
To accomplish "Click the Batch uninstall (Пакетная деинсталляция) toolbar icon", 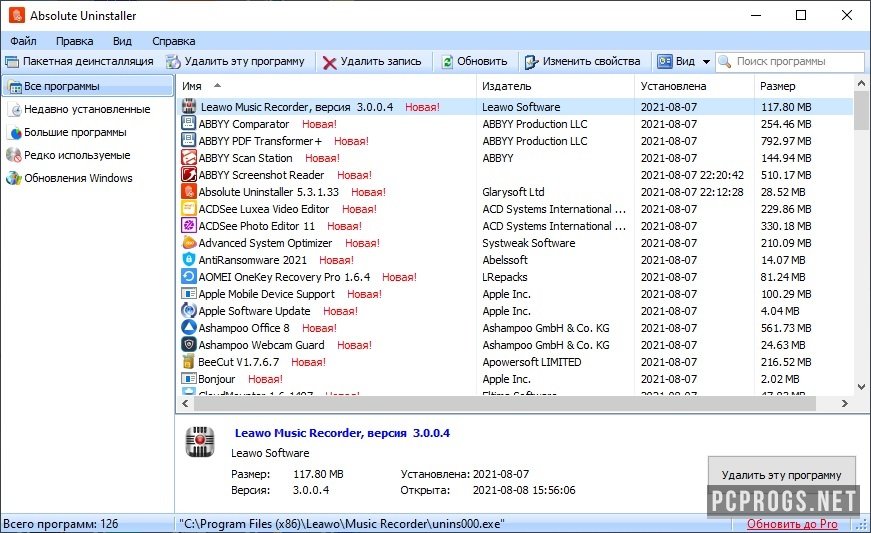I will tap(11, 61).
